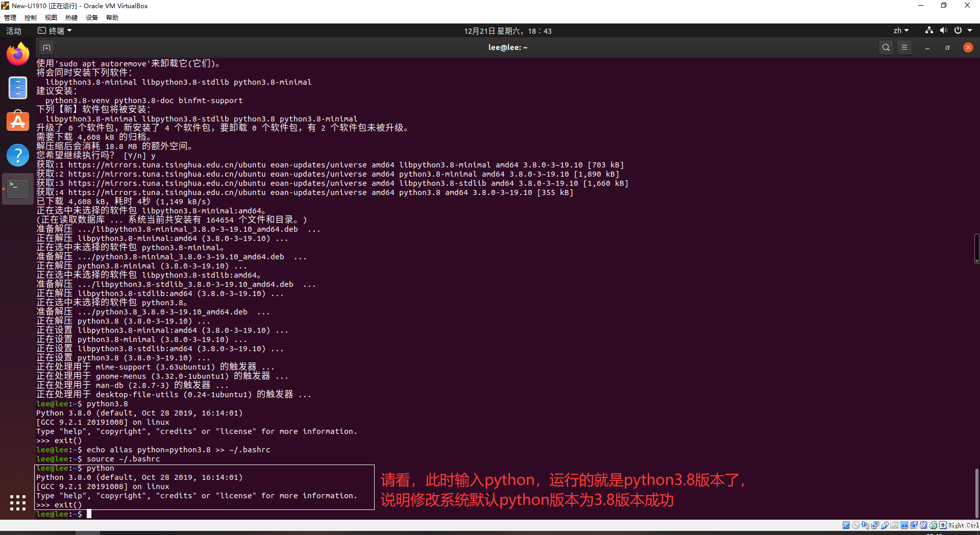Click the power icon in top bar
The height and width of the screenshot is (535, 980).
pos(958,31)
